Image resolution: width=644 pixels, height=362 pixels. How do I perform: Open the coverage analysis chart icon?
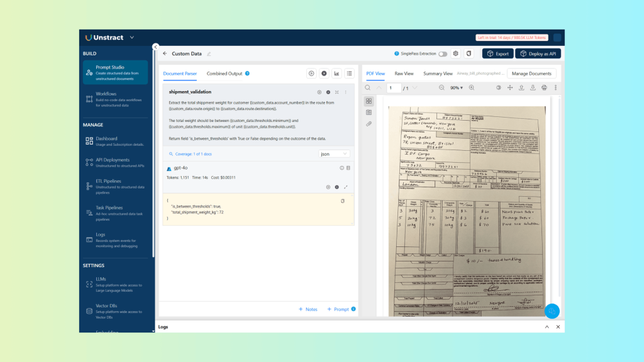[x=337, y=74]
